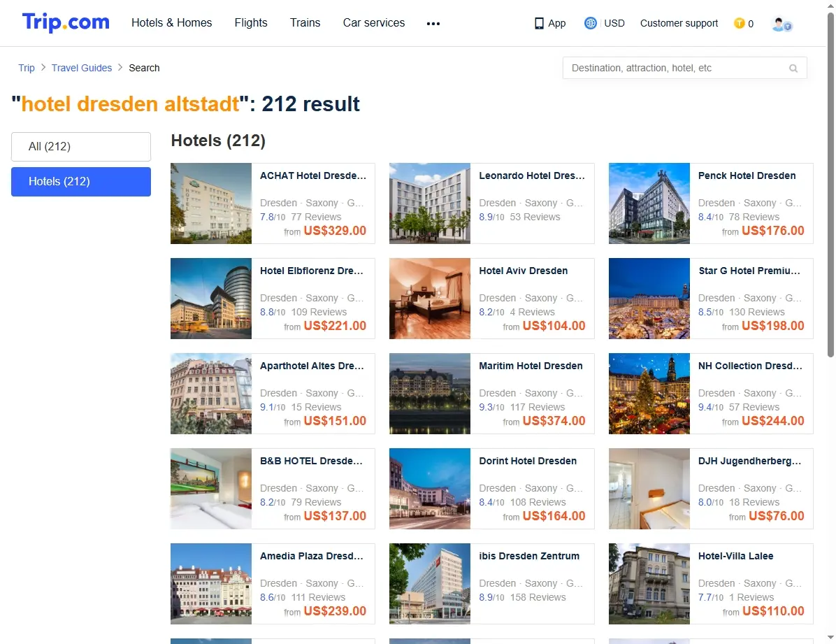Open Leonardo Hotel Dresden thumbnail
836x644 pixels.
(430, 203)
